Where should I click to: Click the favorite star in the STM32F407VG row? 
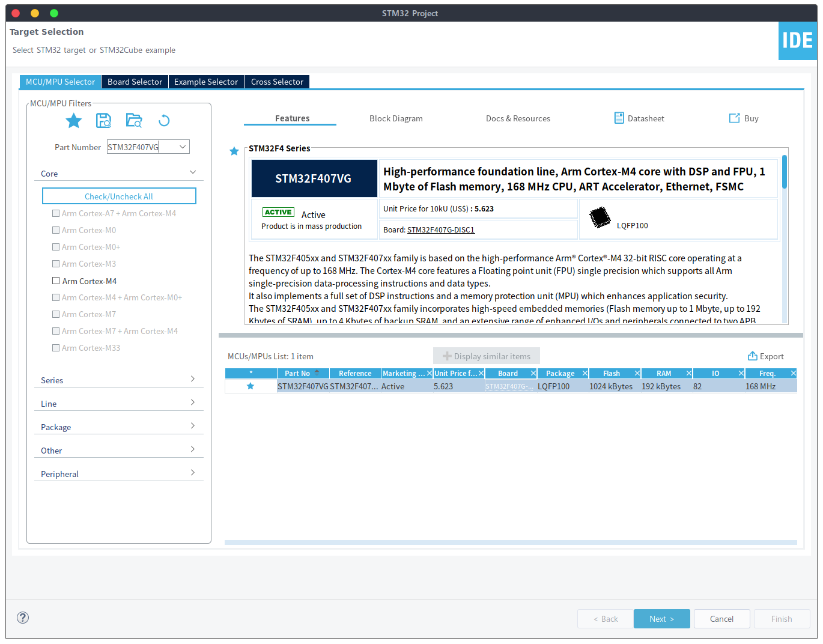pos(251,386)
